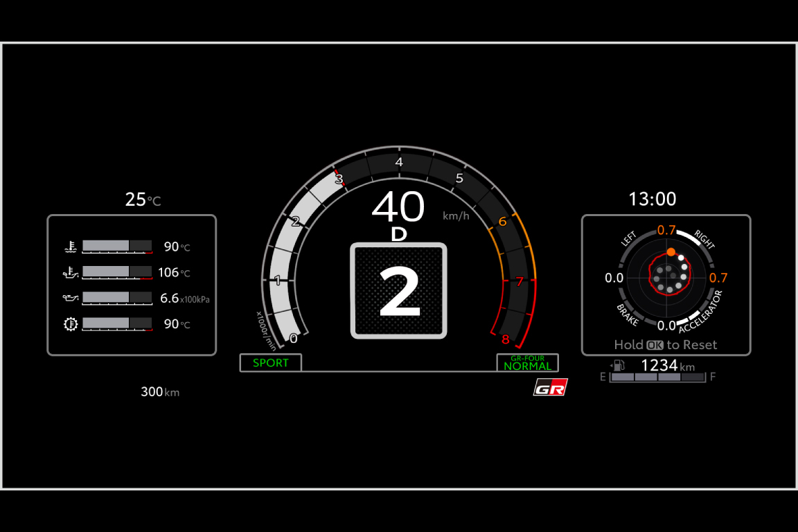Viewport: 798px width, 532px height.
Task: Expand the G-force meter panel
Action: tap(666, 284)
